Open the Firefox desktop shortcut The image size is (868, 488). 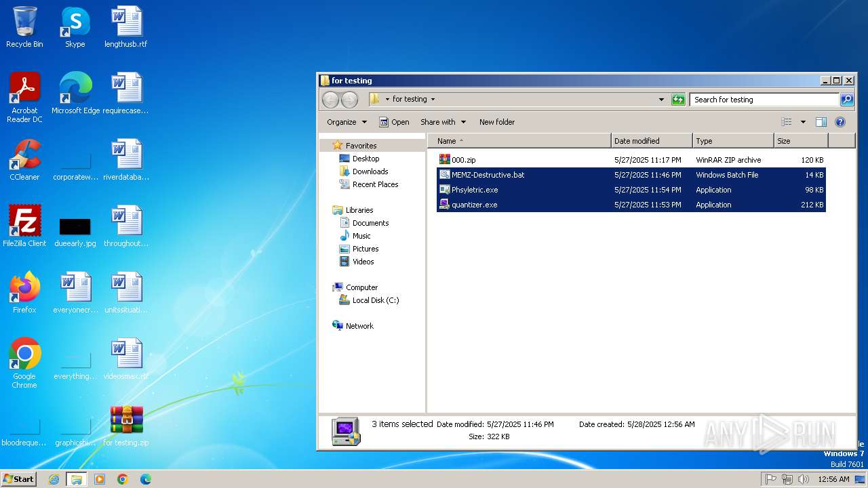pos(24,293)
